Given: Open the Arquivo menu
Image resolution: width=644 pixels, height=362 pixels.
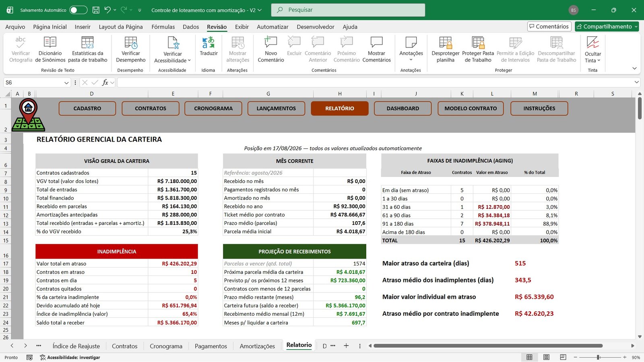Looking at the screenshot, I should (x=15, y=27).
